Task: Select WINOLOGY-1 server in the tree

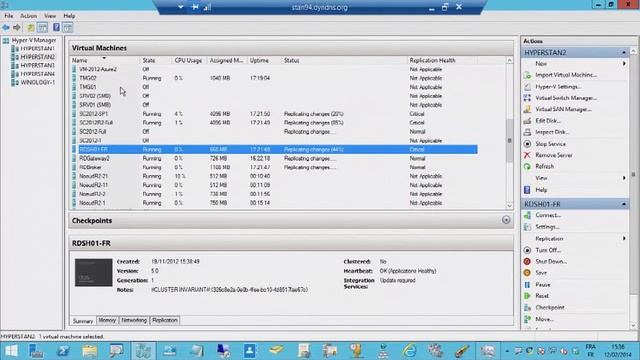Action: pos(38,82)
